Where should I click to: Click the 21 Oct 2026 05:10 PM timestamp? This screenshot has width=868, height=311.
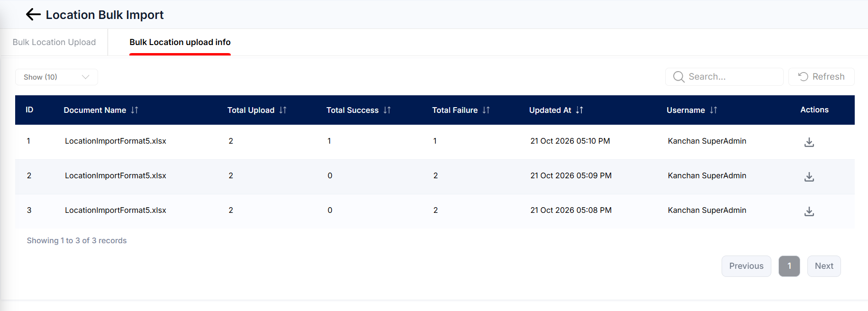[570, 141]
